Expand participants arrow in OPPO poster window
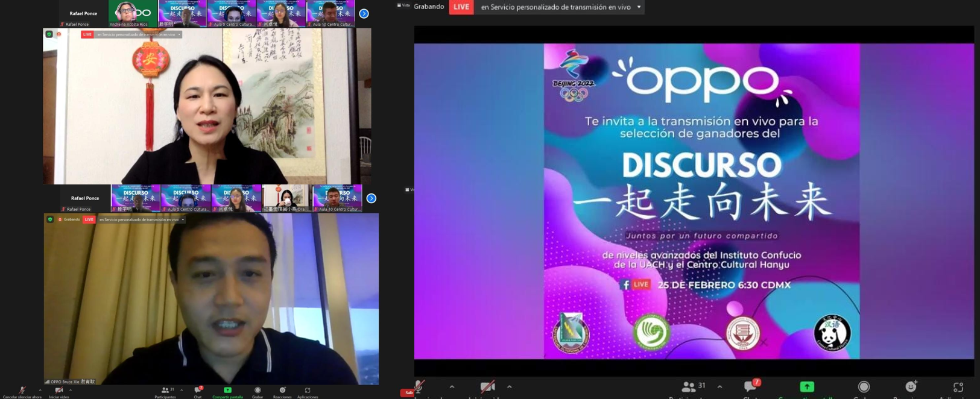Image resolution: width=980 pixels, height=399 pixels. click(x=719, y=387)
